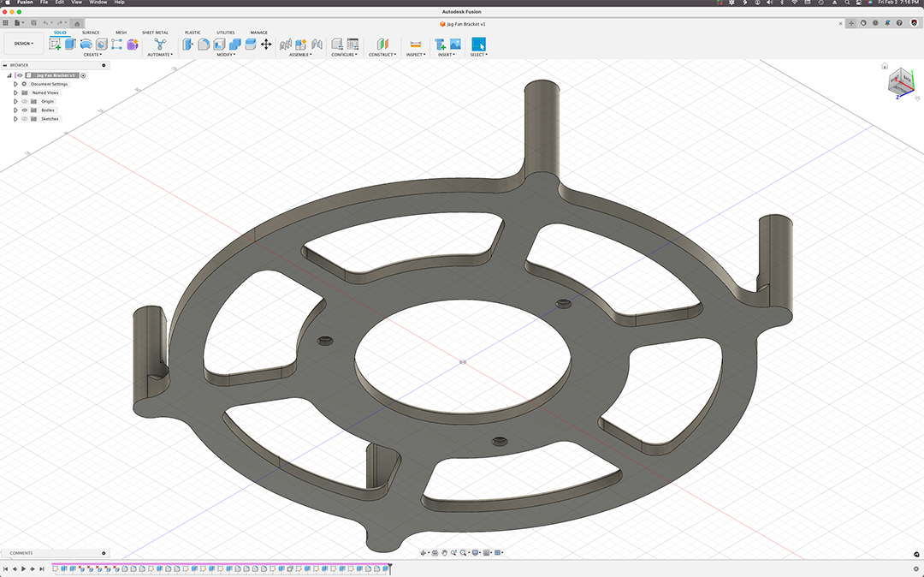Open the Notifications bell icon
The image size is (924, 577).
[x=887, y=23]
